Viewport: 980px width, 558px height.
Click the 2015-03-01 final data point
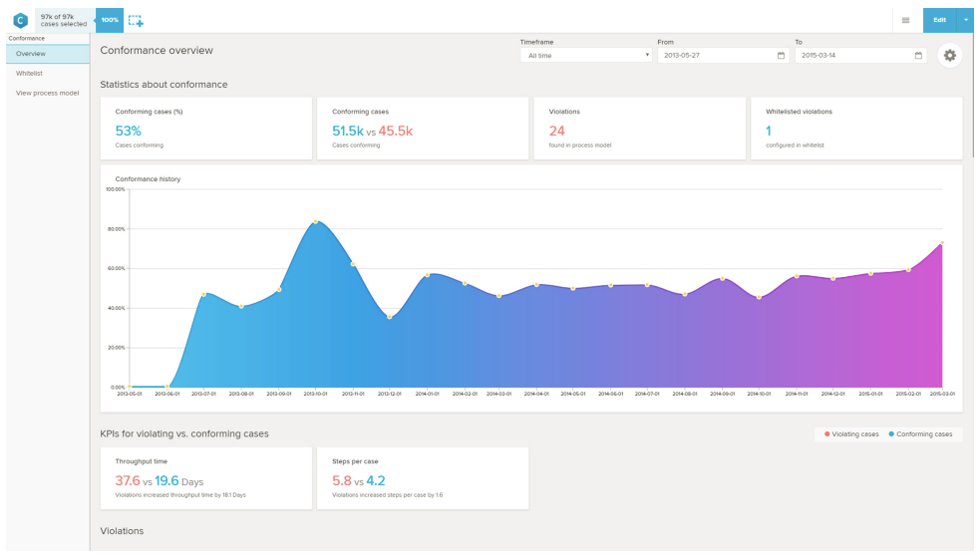tap(942, 242)
